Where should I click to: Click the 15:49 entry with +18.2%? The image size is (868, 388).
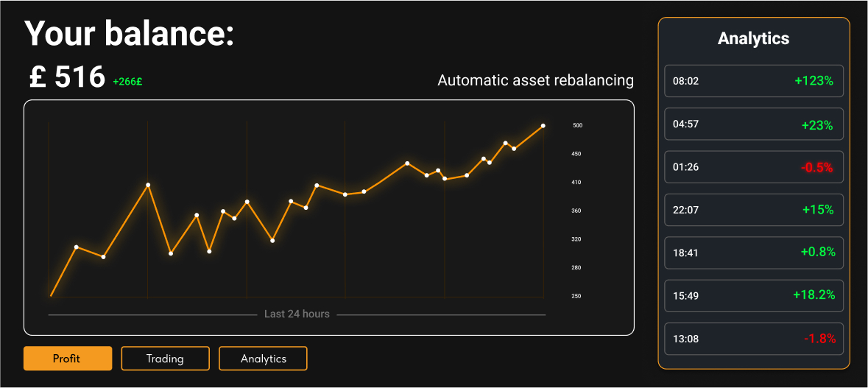[x=753, y=295]
